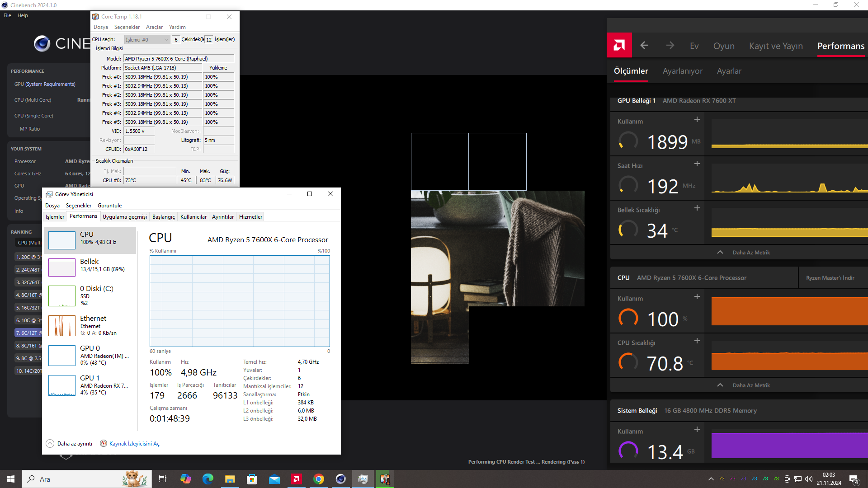Select Ethernet in Task Manager sidebar

click(90, 325)
